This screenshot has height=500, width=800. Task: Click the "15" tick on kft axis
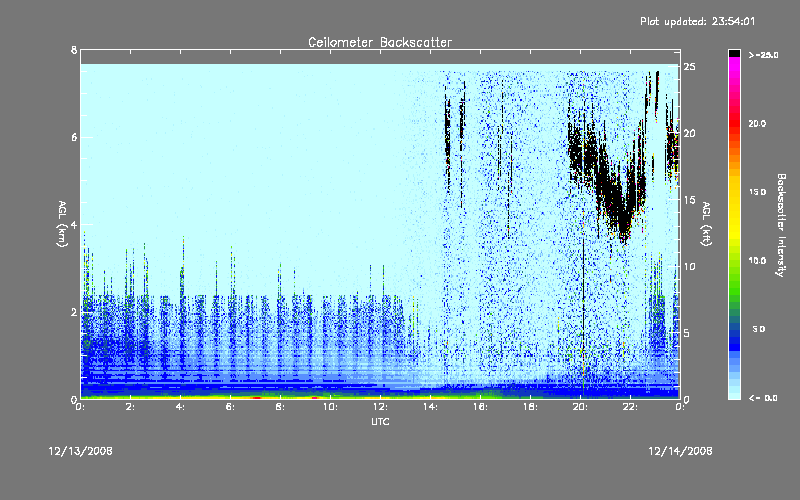689,200
